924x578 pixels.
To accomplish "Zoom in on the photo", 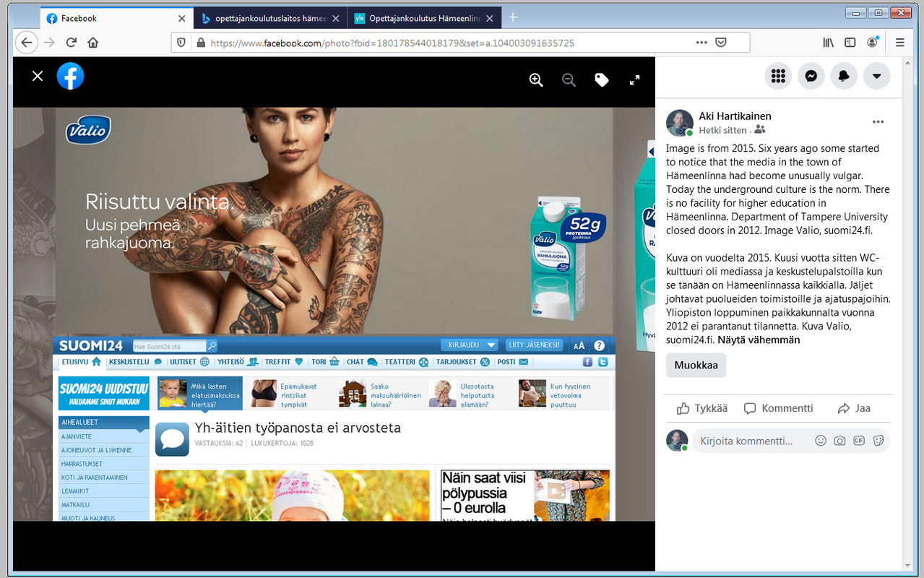I will point(536,80).
